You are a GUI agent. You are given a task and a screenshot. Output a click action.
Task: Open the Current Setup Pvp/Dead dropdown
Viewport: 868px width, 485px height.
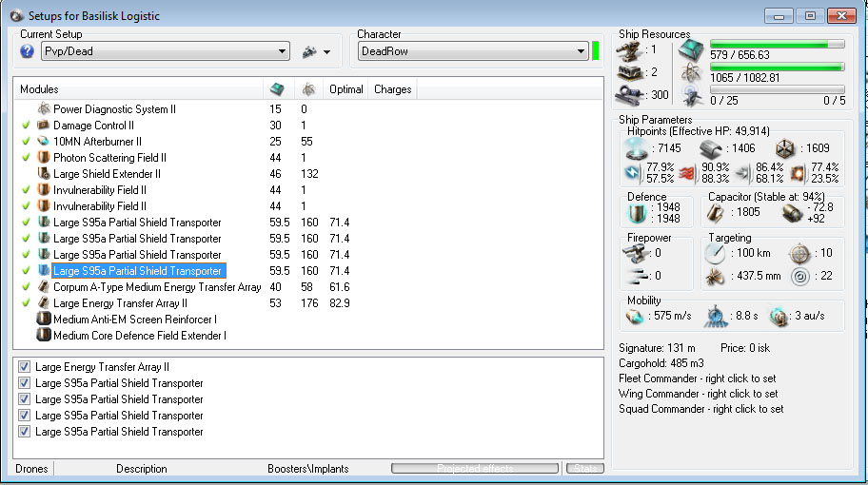166,51
